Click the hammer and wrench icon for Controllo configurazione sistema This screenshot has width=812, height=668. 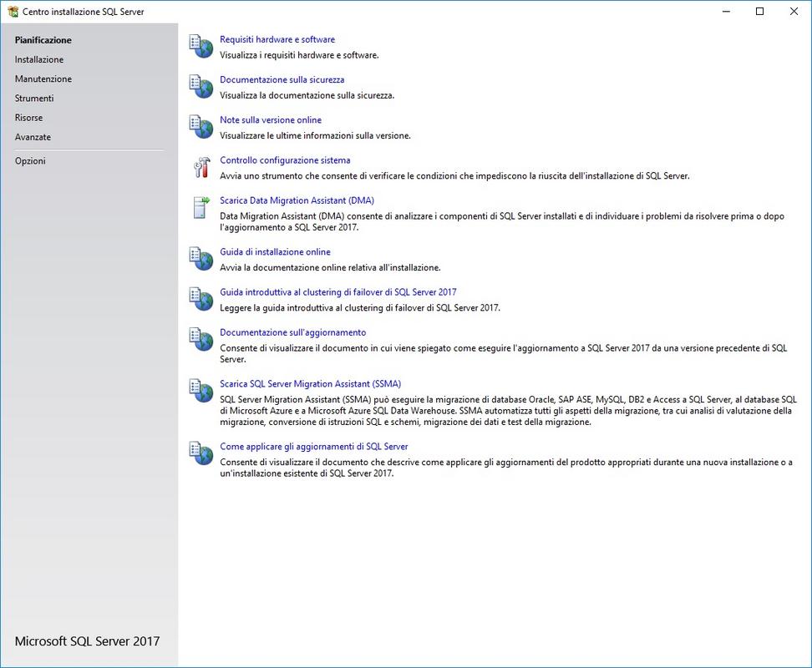click(x=201, y=167)
